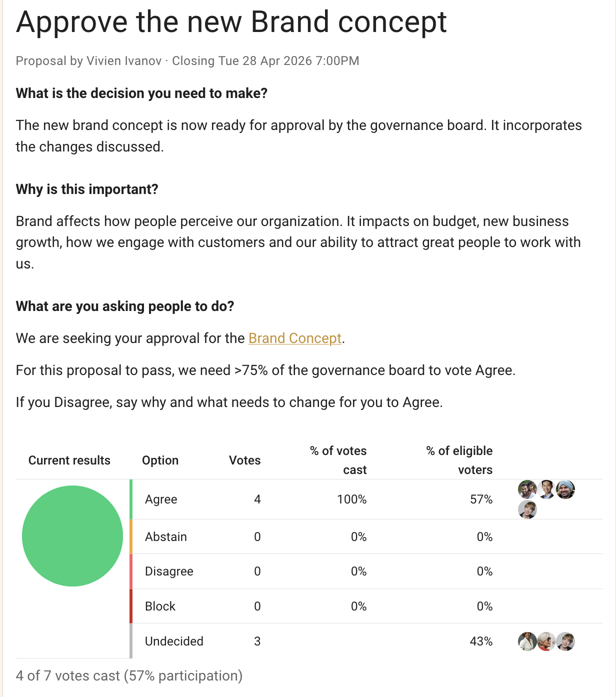Click the green pie chart
The image size is (616, 697).
click(72, 536)
